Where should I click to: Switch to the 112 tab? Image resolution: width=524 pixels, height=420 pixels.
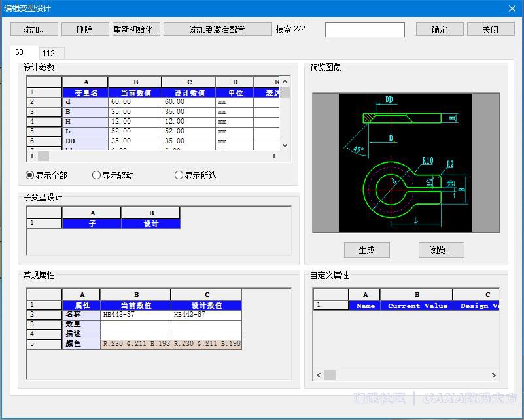pos(49,54)
